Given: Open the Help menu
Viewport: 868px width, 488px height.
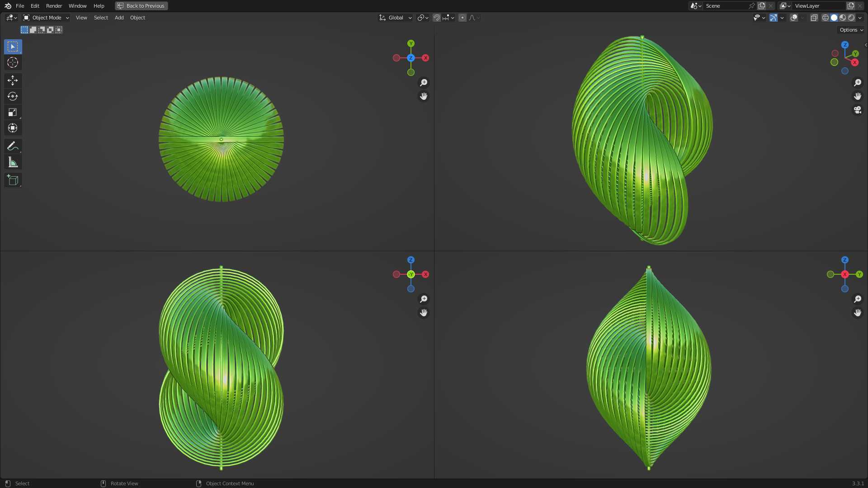Looking at the screenshot, I should click(x=99, y=6).
